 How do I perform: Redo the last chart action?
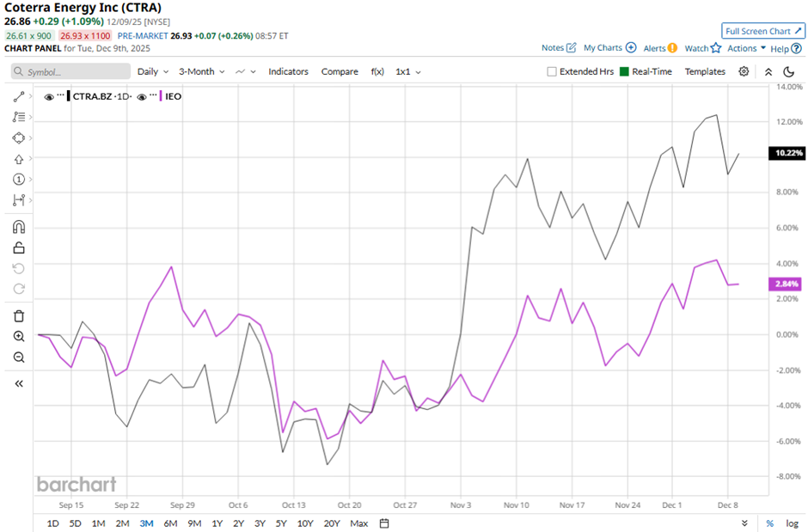(19, 289)
